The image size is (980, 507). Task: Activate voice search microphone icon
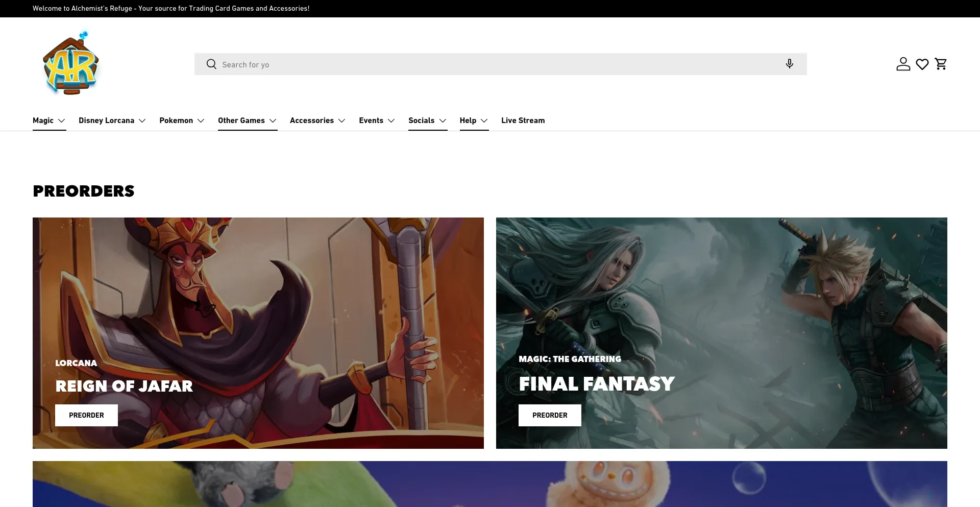789,64
